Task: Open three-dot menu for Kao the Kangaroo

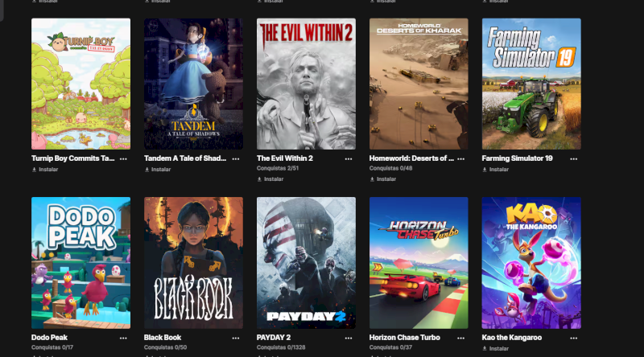Action: pos(574,339)
